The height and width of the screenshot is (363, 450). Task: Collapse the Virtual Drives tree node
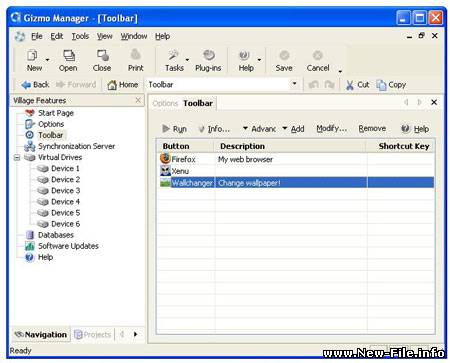17,157
